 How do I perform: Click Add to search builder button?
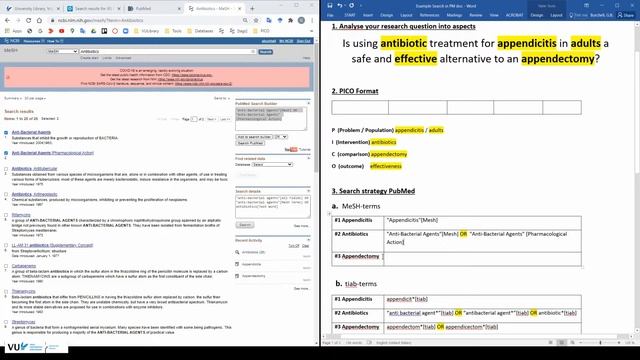(254, 137)
